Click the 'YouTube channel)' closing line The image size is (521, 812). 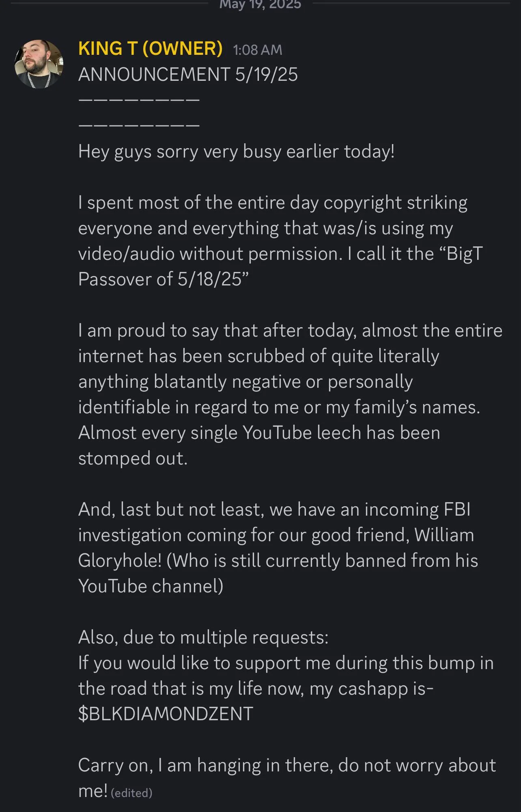151,586
